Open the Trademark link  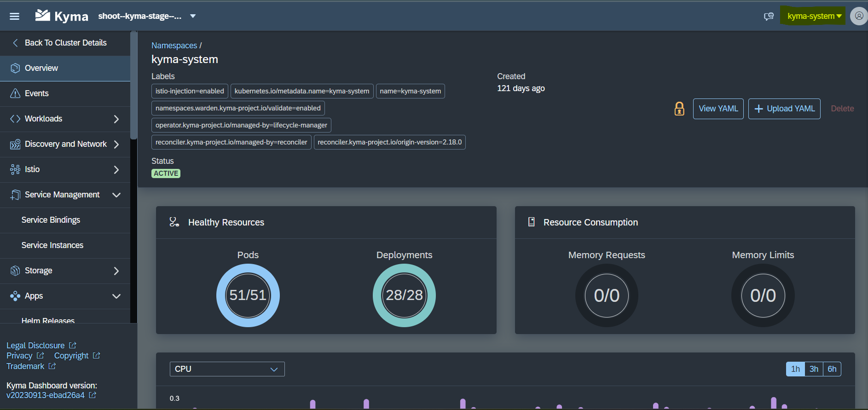click(x=25, y=366)
